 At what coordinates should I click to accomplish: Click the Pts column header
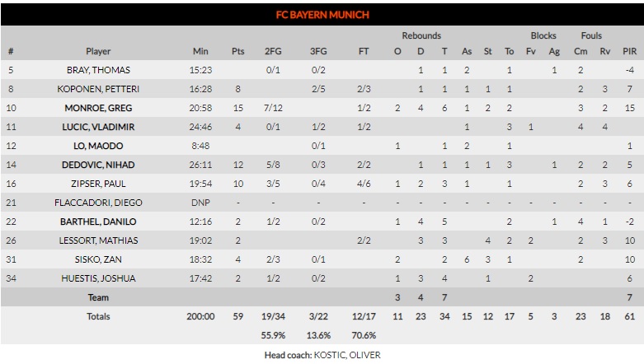pos(238,51)
